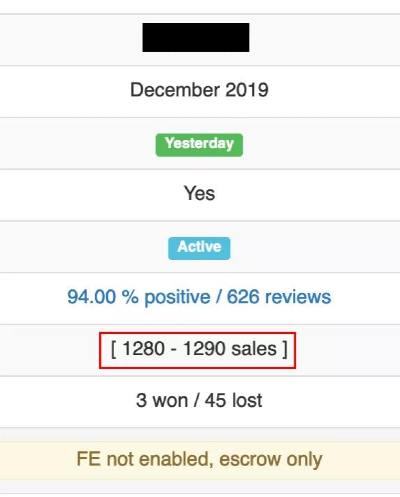Click the Yes value text
The height and width of the screenshot is (497, 400).
pos(199,193)
